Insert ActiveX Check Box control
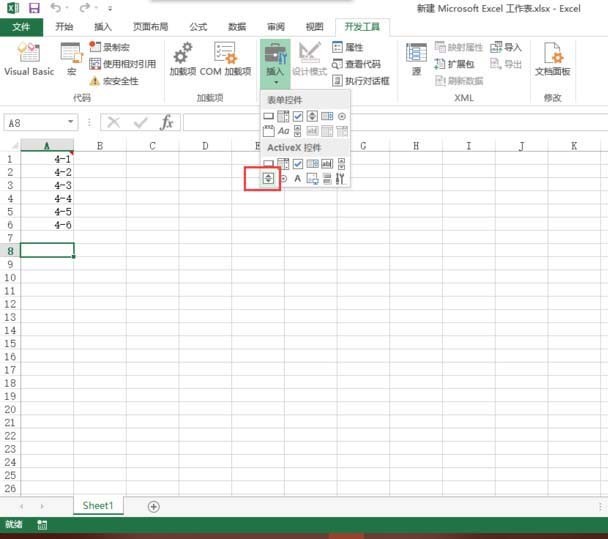Viewport: 608px width, 539px height. 298,164
